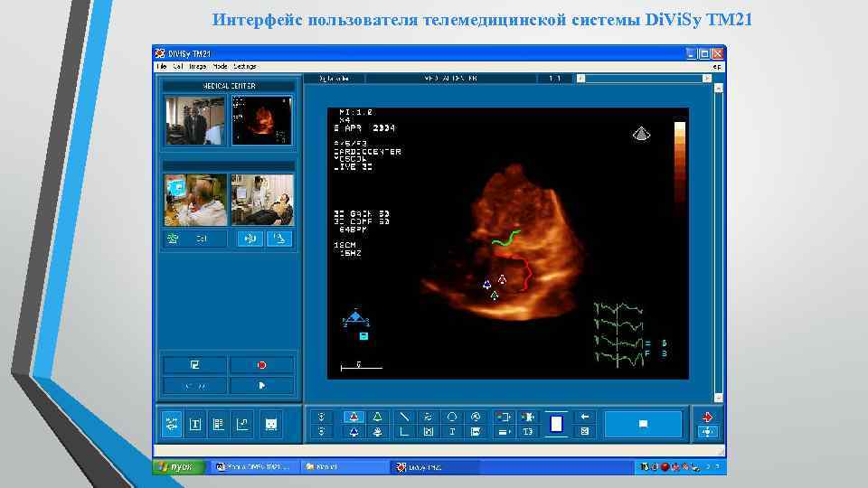Click the Call button under the thumbnails
The height and width of the screenshot is (488, 868).
[195, 239]
